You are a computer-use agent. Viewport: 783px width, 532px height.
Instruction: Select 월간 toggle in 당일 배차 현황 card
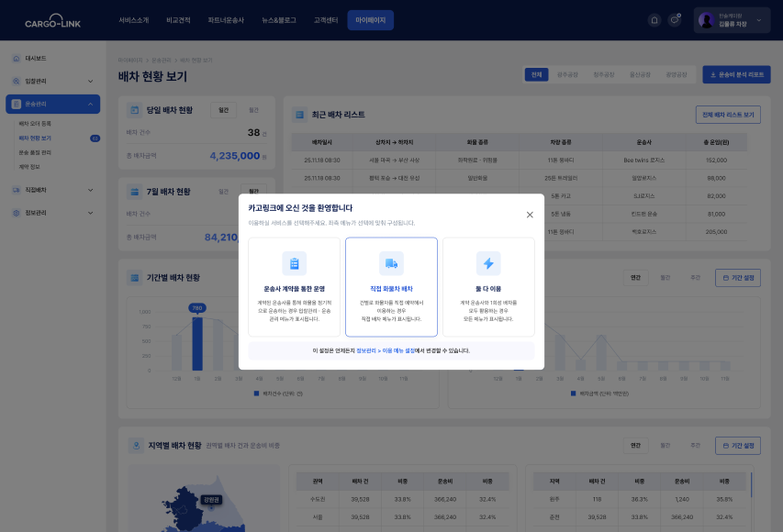(253, 110)
